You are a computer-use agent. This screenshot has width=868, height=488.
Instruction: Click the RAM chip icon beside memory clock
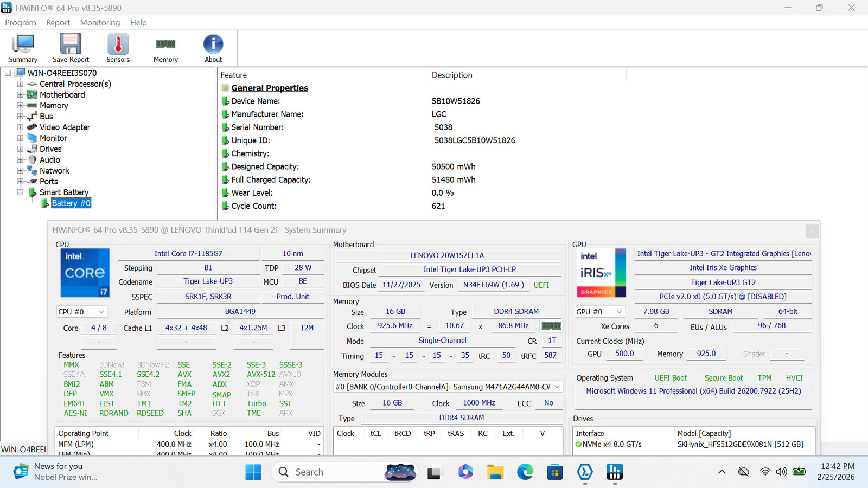[x=551, y=326]
